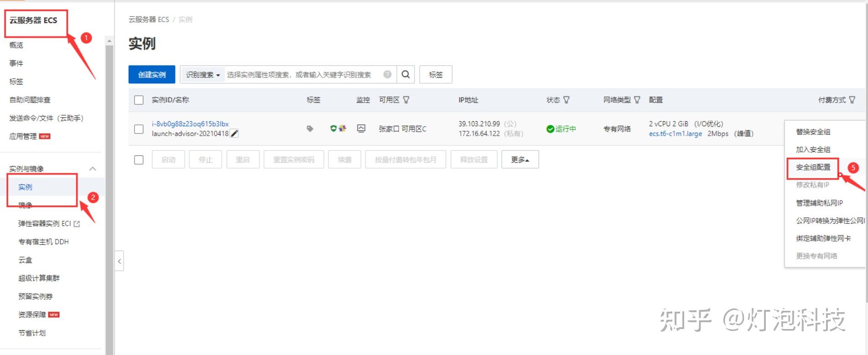Click the green security shield icon
The image size is (868, 355).
click(333, 129)
